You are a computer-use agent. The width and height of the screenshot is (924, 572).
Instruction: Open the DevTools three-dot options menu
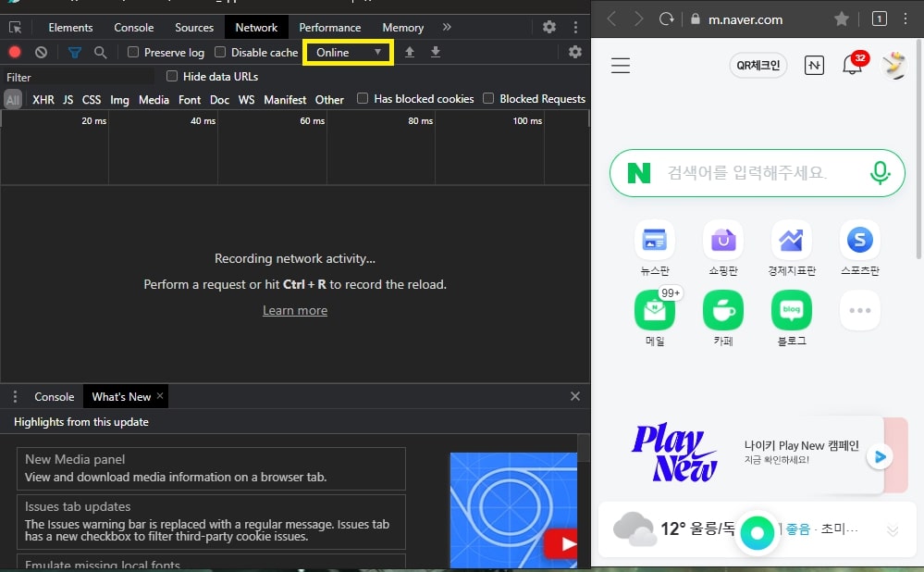pos(574,27)
